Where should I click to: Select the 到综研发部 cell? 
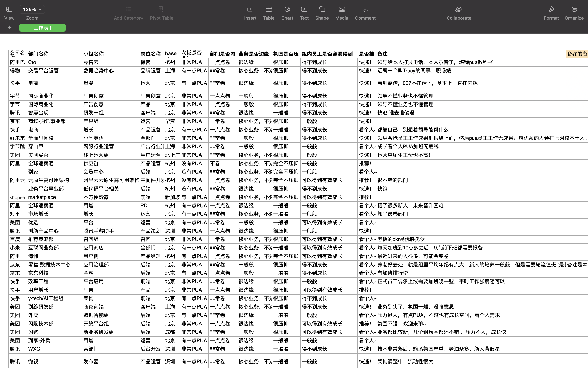[55, 307]
